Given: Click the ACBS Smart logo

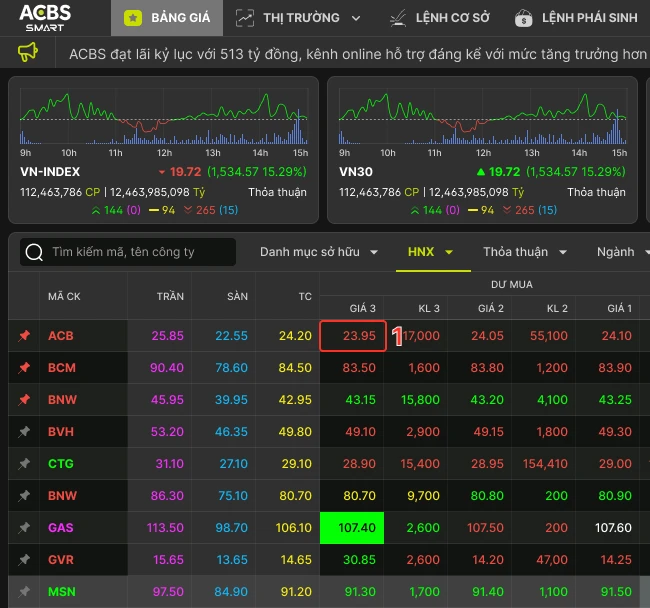Looking at the screenshot, I should tap(45, 18).
